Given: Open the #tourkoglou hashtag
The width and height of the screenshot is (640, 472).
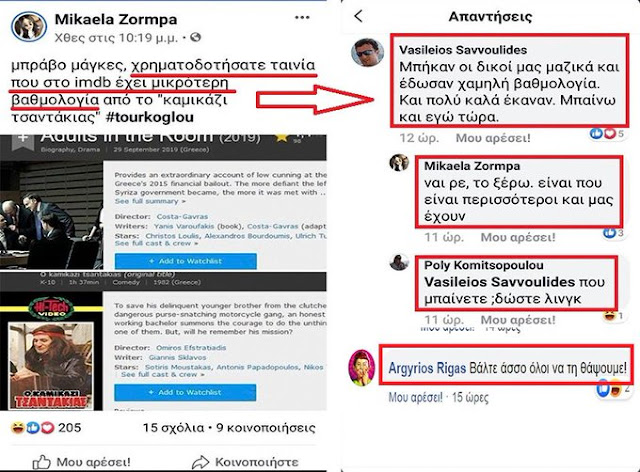Looking at the screenshot, I should [149, 117].
